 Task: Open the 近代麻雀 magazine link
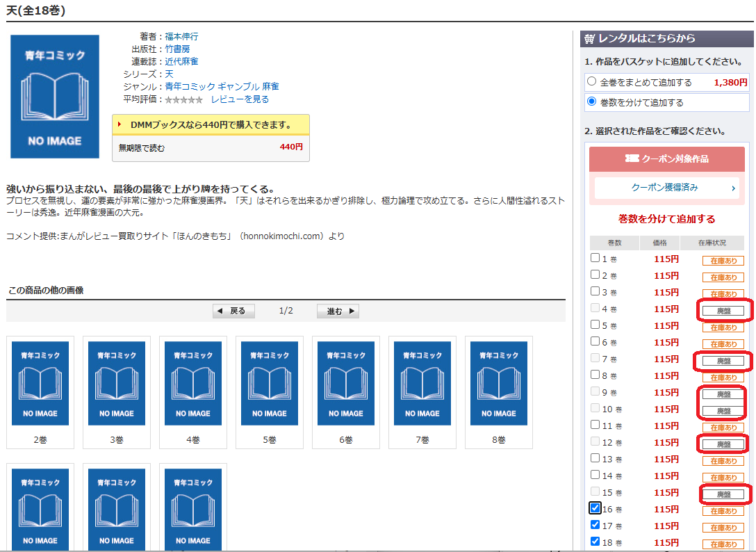[181, 61]
